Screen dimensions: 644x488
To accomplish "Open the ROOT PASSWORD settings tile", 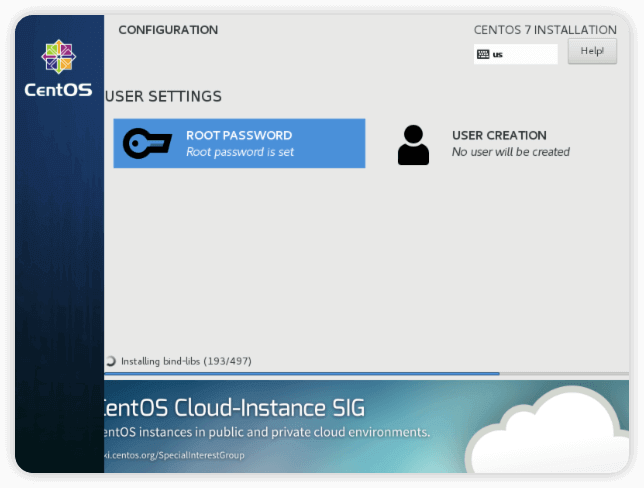I will pyautogui.click(x=239, y=143).
